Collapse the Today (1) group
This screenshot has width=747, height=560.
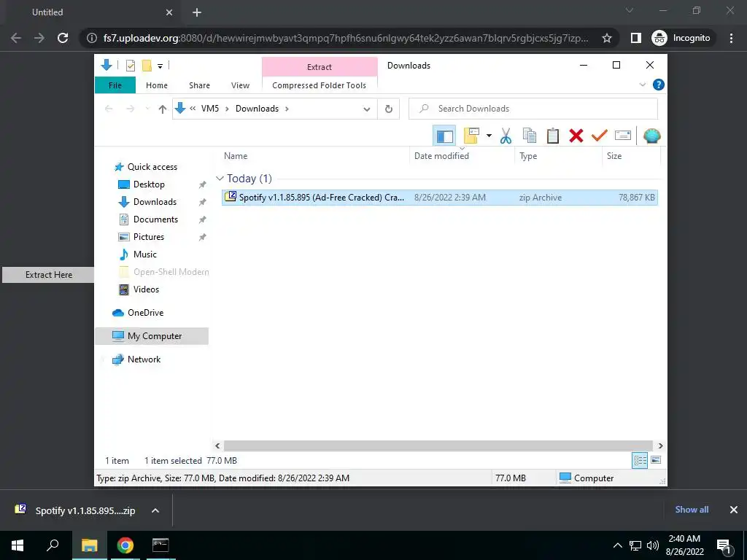click(220, 179)
